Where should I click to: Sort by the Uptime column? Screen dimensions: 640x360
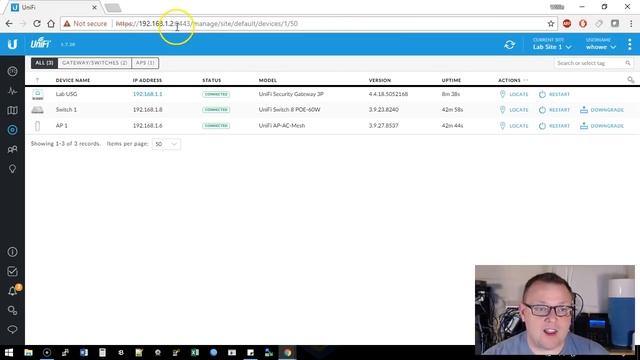coord(451,80)
